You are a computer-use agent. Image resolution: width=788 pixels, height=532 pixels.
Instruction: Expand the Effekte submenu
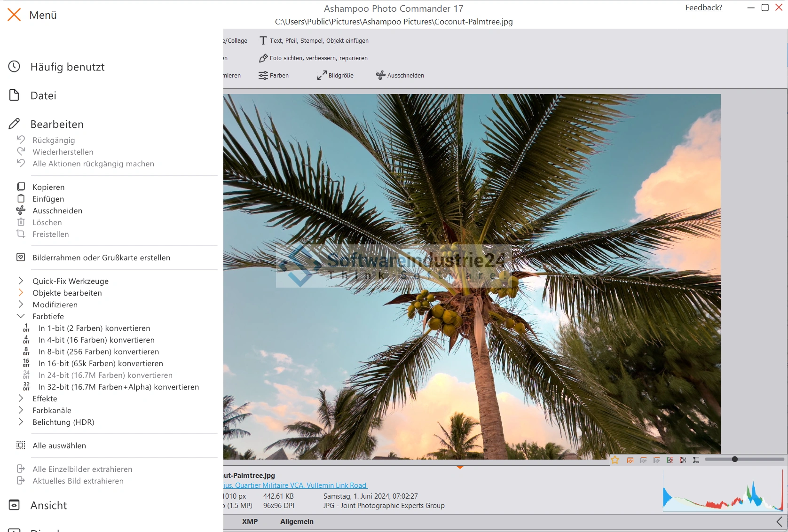point(21,398)
